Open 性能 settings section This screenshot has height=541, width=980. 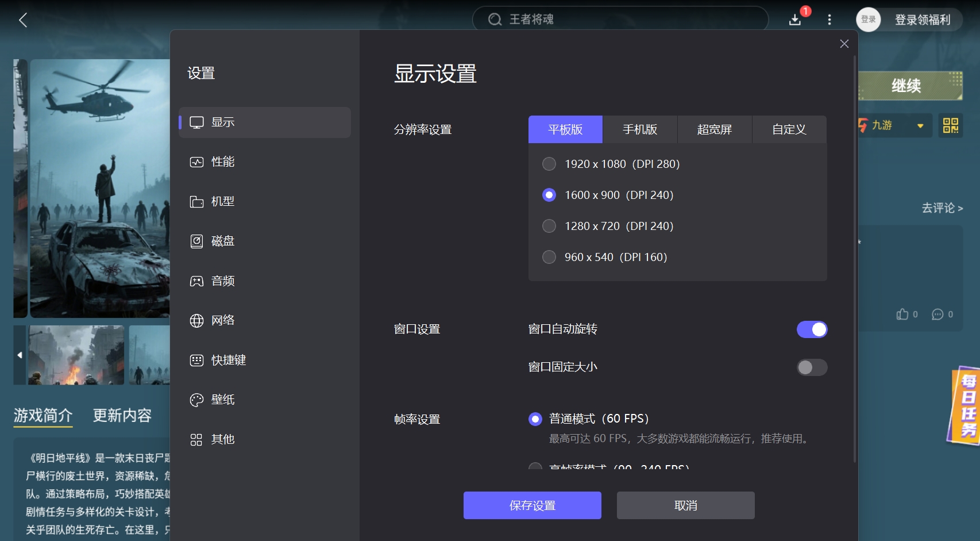(x=265, y=162)
